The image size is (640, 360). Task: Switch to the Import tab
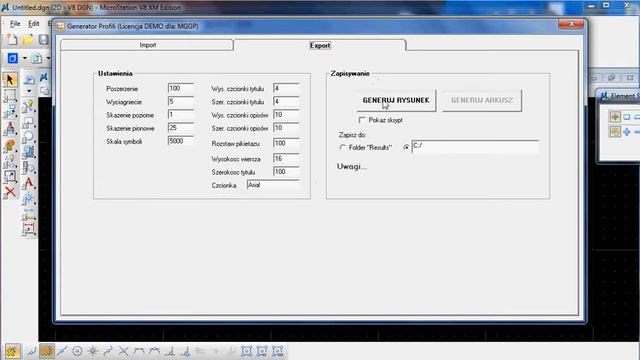point(147,45)
